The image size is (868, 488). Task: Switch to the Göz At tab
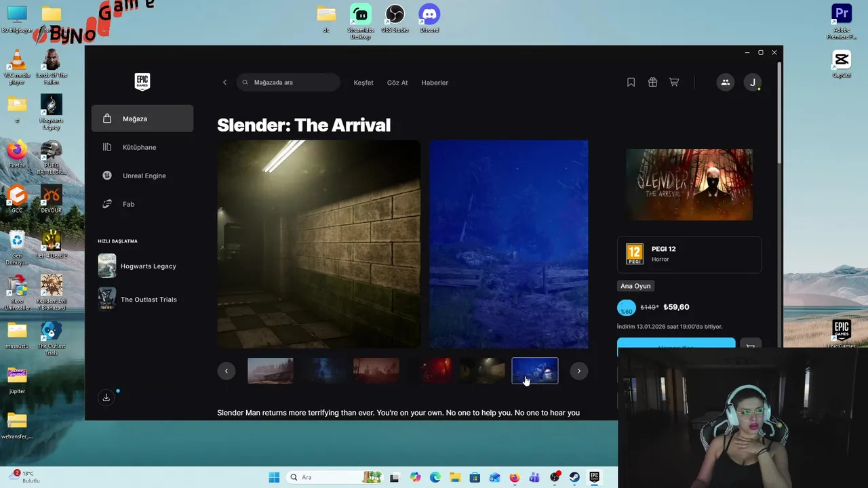pyautogui.click(x=397, y=83)
